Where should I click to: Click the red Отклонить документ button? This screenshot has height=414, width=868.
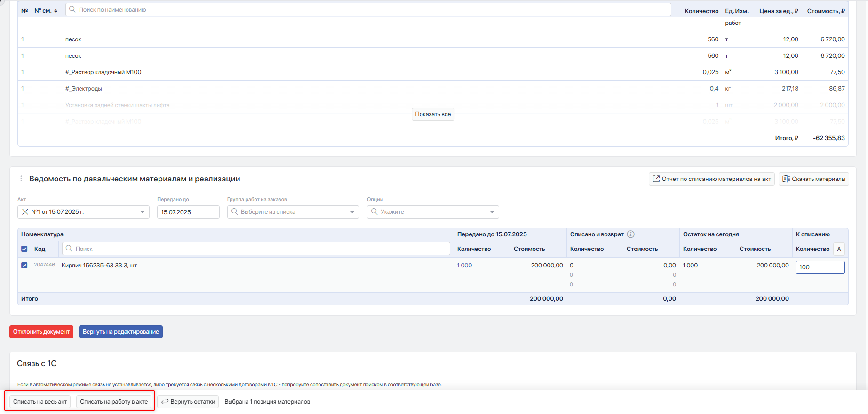[41, 332]
